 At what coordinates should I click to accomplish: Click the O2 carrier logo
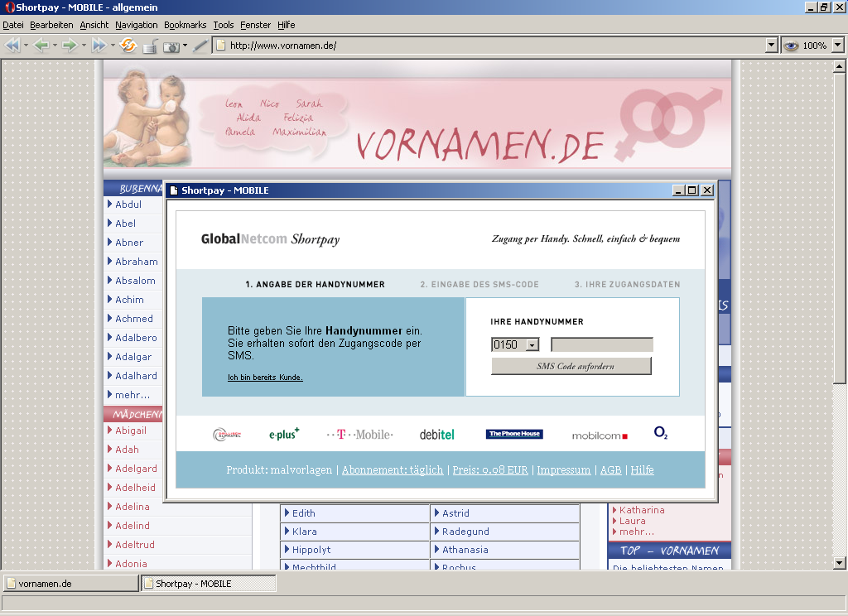click(661, 433)
